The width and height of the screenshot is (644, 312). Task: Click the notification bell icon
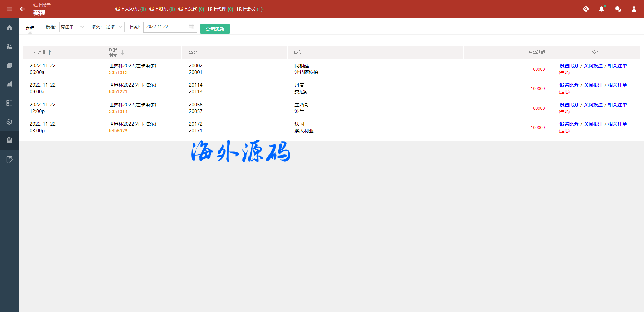(602, 9)
